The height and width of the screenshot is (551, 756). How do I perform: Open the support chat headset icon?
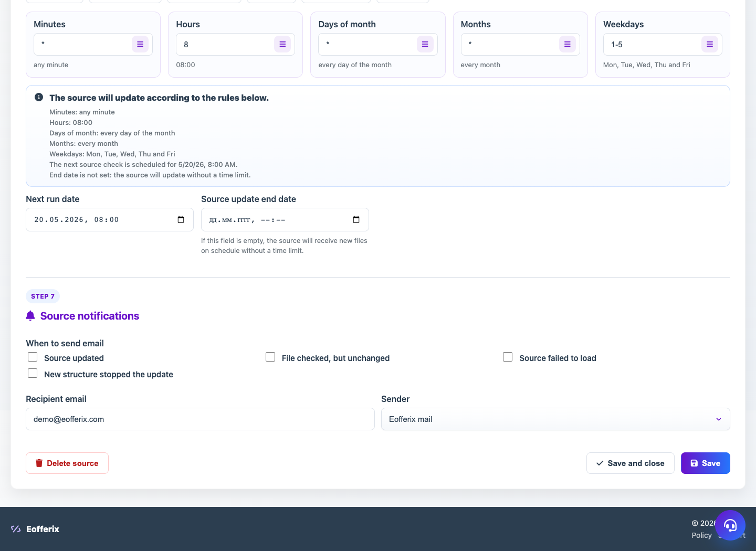(730, 525)
